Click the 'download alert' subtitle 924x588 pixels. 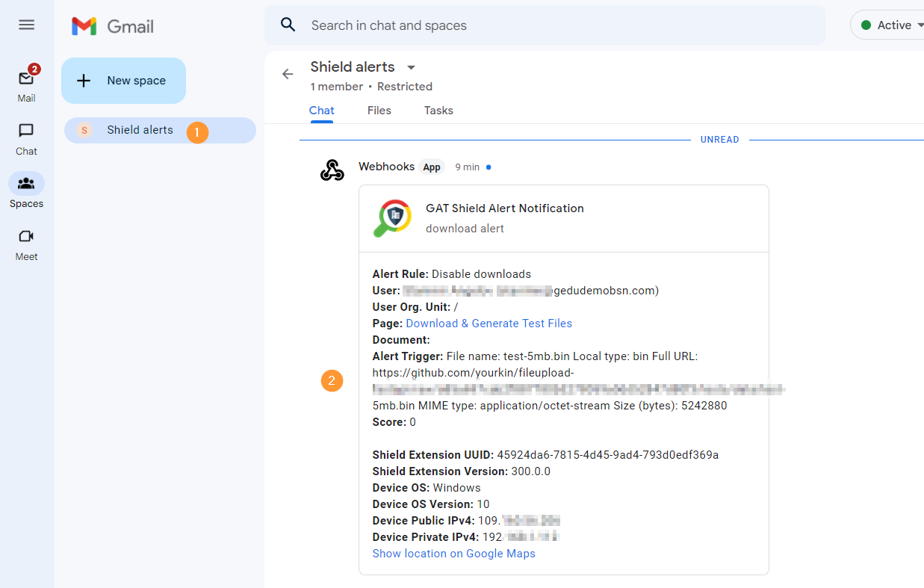(465, 229)
